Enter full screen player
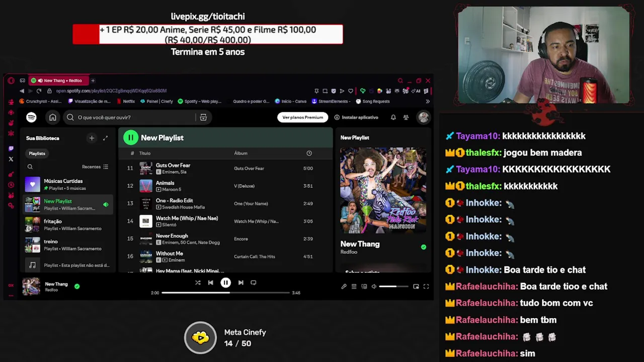Viewport: 644px width, 362px height. (426, 287)
